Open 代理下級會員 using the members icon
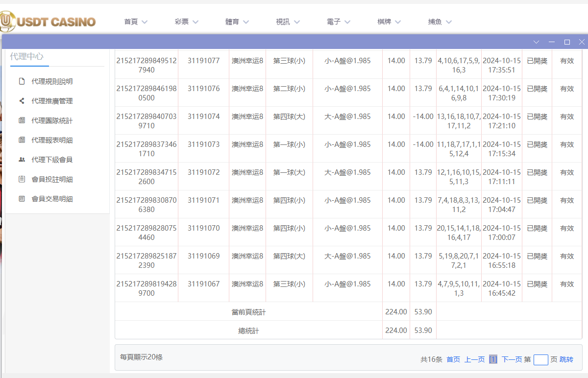This screenshot has width=588, height=378. 21,160
